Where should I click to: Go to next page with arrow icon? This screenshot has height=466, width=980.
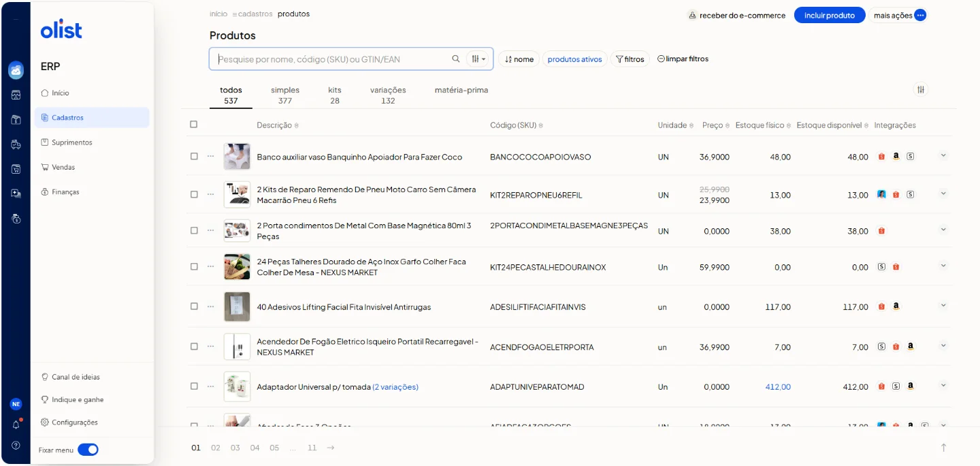[x=331, y=448]
